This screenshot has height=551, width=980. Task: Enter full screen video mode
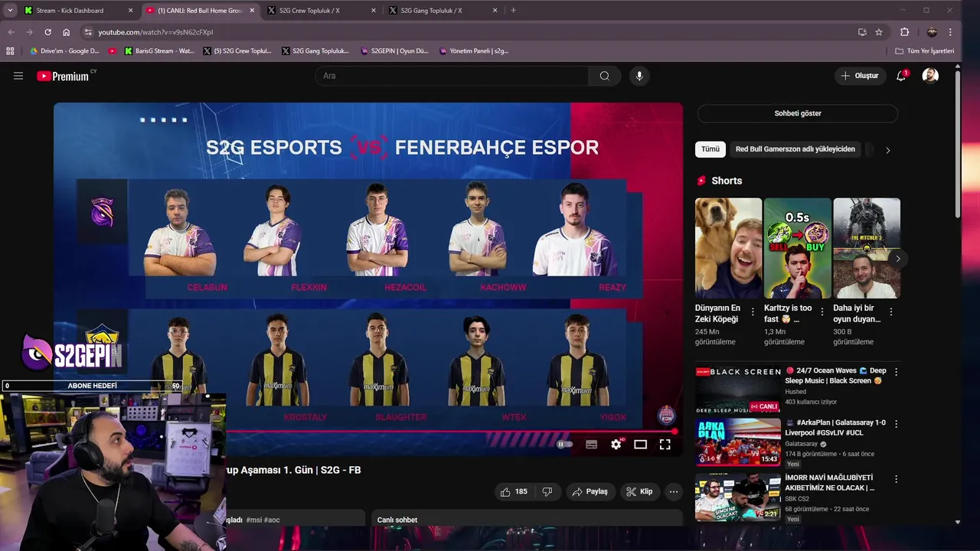point(665,444)
